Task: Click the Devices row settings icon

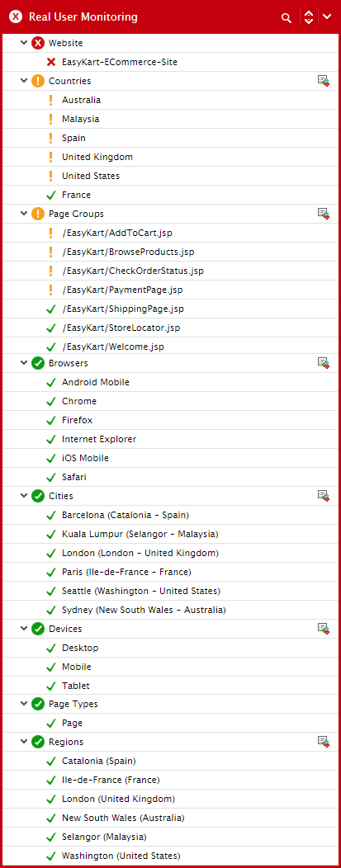Action: [x=324, y=628]
